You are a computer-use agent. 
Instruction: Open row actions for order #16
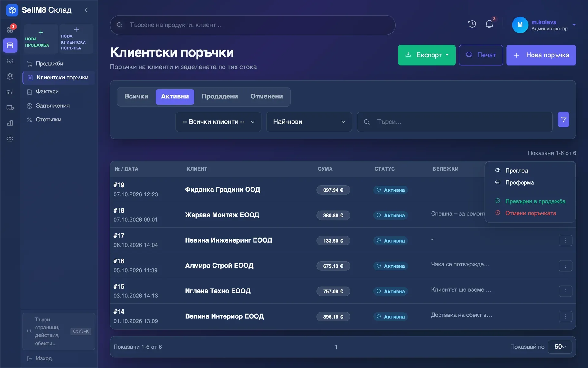(565, 266)
